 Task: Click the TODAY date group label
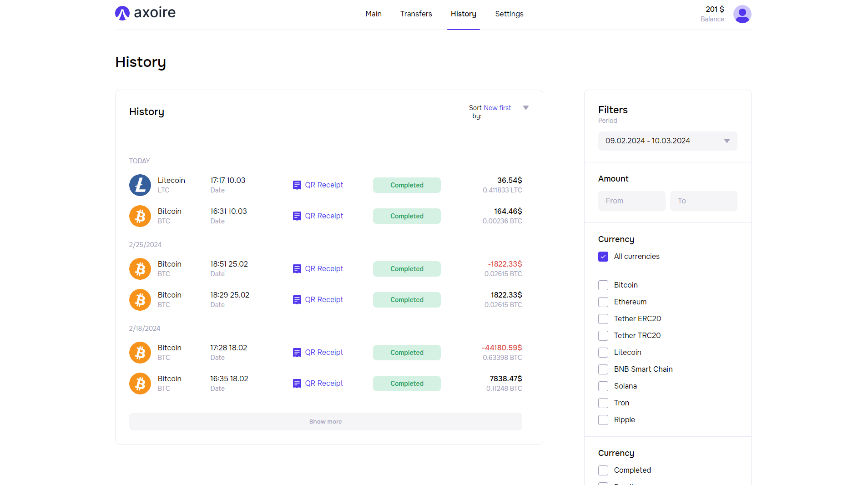(x=139, y=161)
